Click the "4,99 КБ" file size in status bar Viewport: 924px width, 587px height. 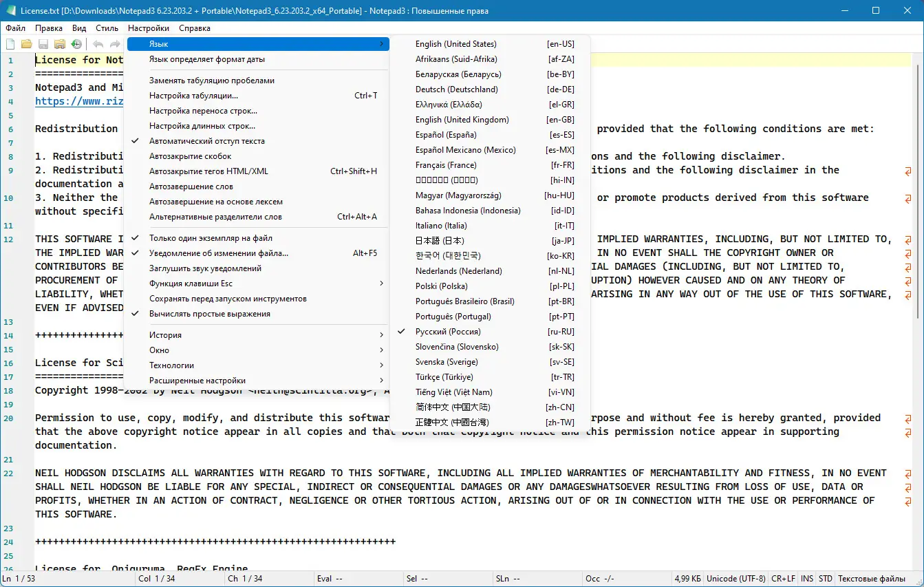point(688,579)
